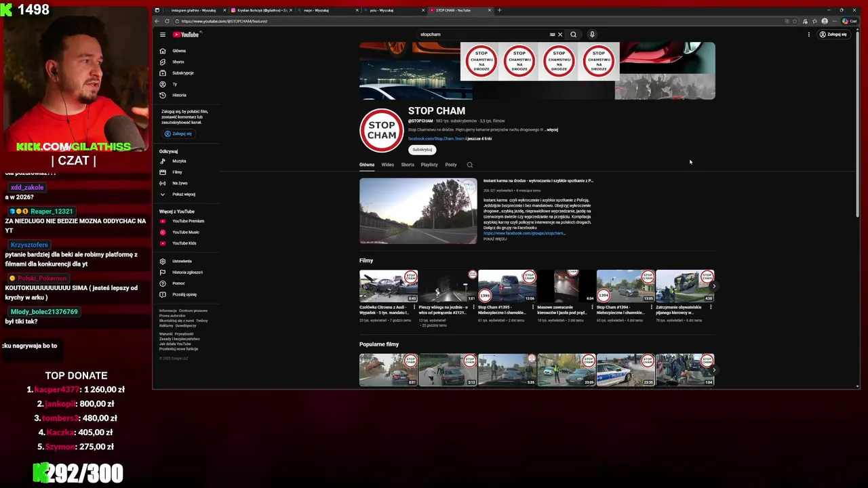868x488 pixels.
Task: Open options menu for 'Stop Cham #1394' video
Action: coord(652,307)
